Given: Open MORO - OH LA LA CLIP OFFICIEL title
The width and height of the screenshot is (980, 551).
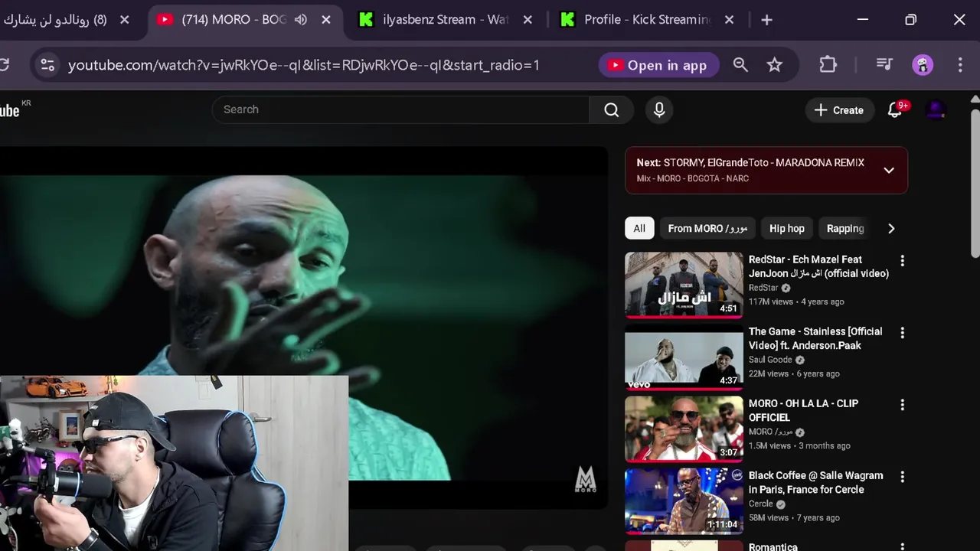Looking at the screenshot, I should pyautogui.click(x=803, y=410).
